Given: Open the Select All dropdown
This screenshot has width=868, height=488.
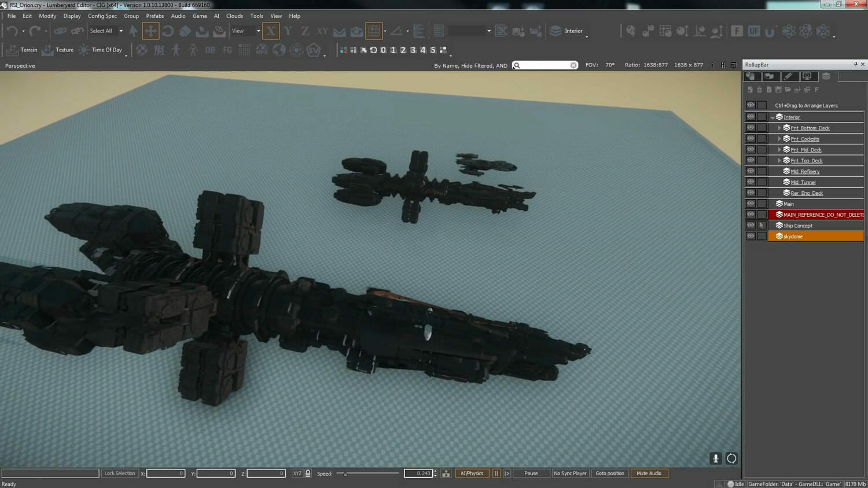Looking at the screenshot, I should coord(121,31).
